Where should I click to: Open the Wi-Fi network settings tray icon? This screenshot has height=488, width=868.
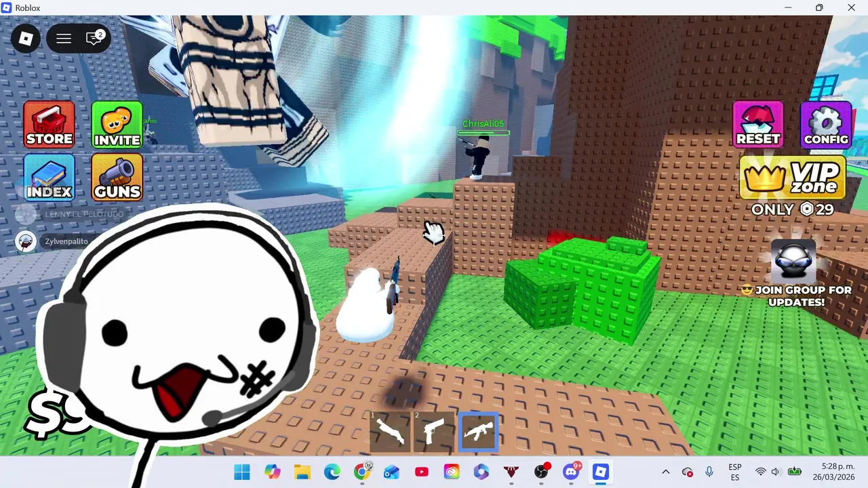761,472
